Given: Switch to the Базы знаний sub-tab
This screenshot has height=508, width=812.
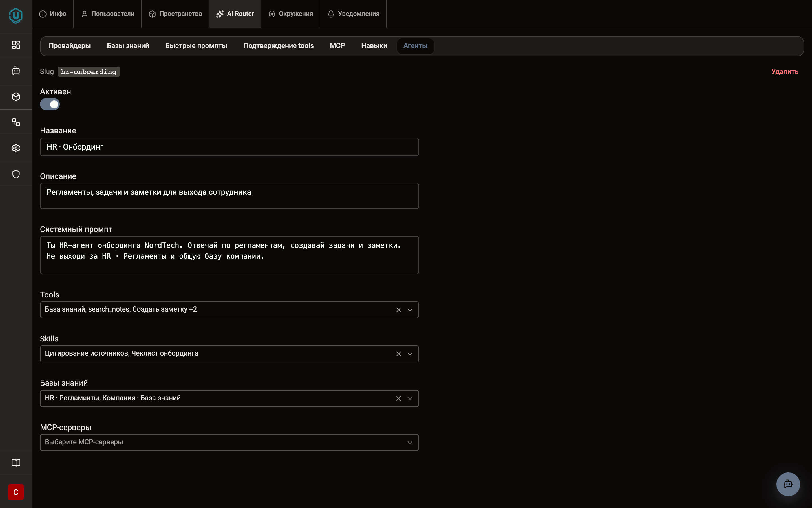Looking at the screenshot, I should pos(128,46).
